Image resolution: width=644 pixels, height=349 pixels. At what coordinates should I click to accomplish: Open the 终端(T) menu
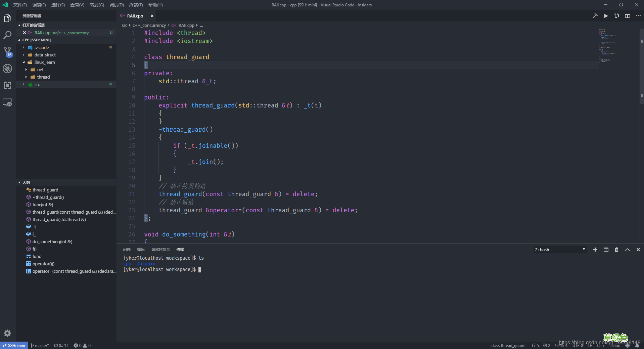[136, 5]
